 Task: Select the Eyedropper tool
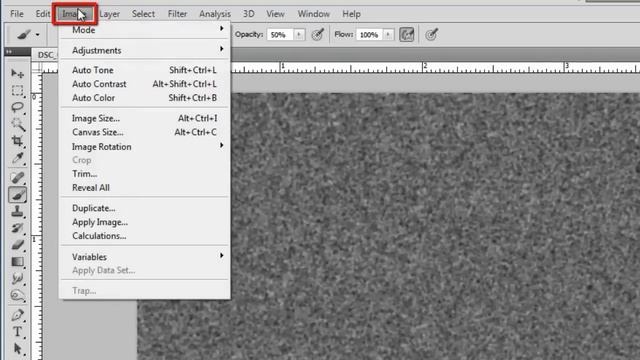point(17,158)
